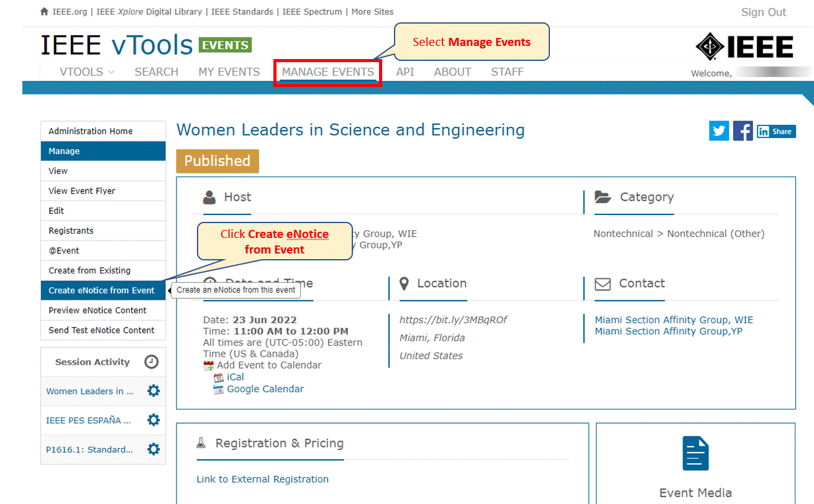Click the iCal link
This screenshot has width=814, height=504.
pyautogui.click(x=236, y=377)
